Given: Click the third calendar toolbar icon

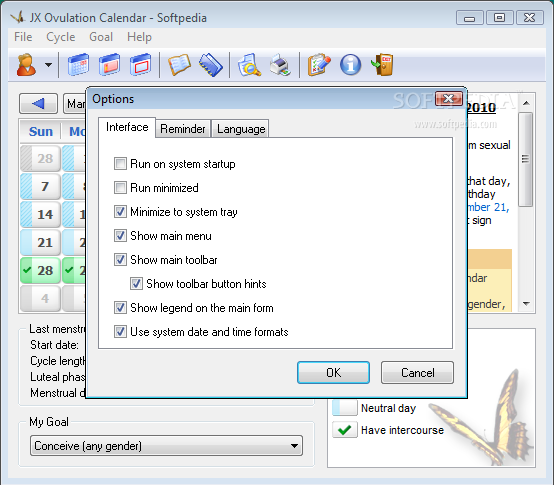Looking at the screenshot, I should (140, 65).
